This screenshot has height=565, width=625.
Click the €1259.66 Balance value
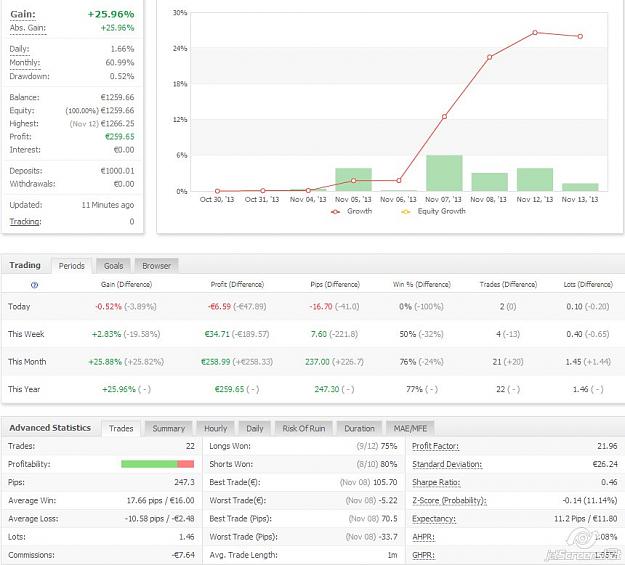(x=117, y=97)
